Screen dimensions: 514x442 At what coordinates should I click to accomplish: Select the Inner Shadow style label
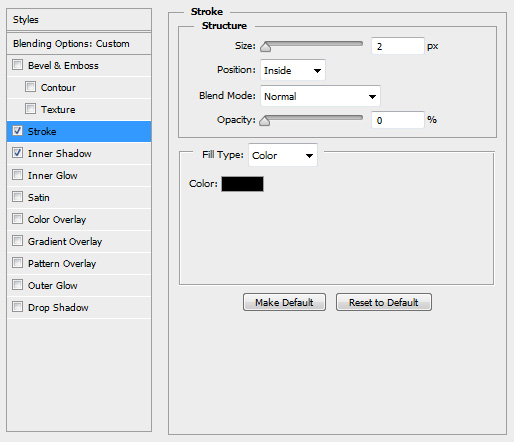(x=60, y=154)
